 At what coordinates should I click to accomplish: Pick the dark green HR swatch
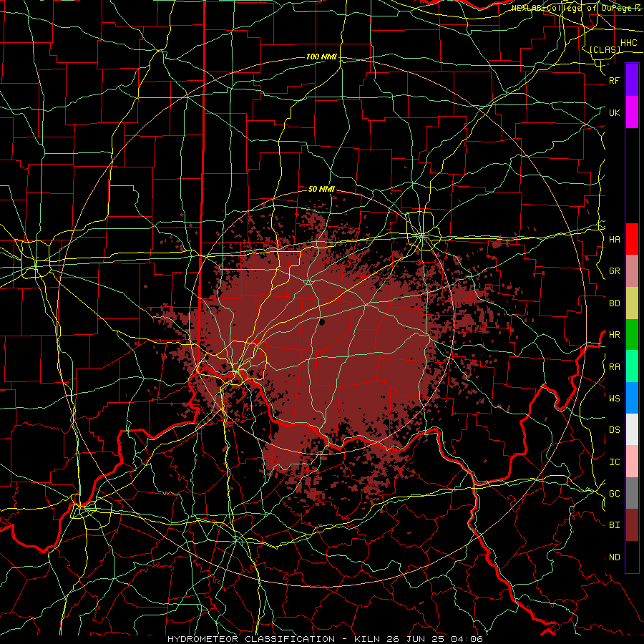[632, 335]
